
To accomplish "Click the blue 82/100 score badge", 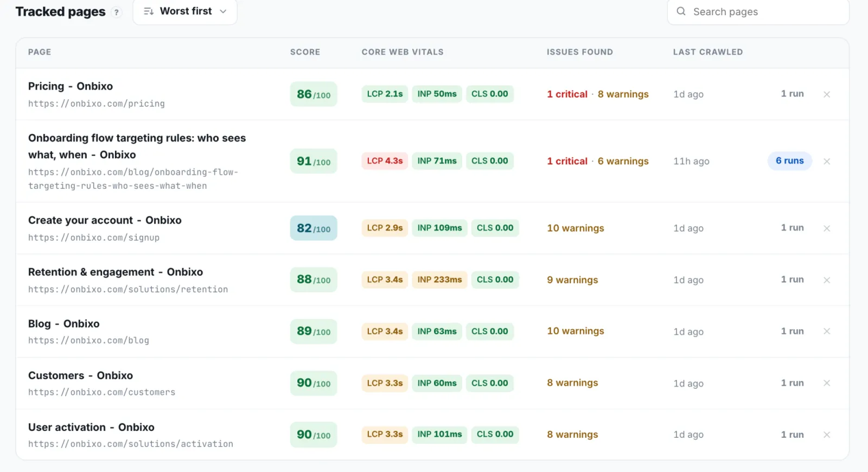I will tap(314, 228).
